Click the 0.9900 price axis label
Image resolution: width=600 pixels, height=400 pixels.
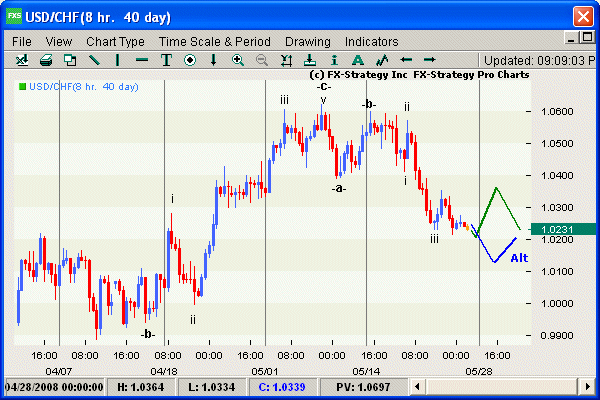click(557, 335)
